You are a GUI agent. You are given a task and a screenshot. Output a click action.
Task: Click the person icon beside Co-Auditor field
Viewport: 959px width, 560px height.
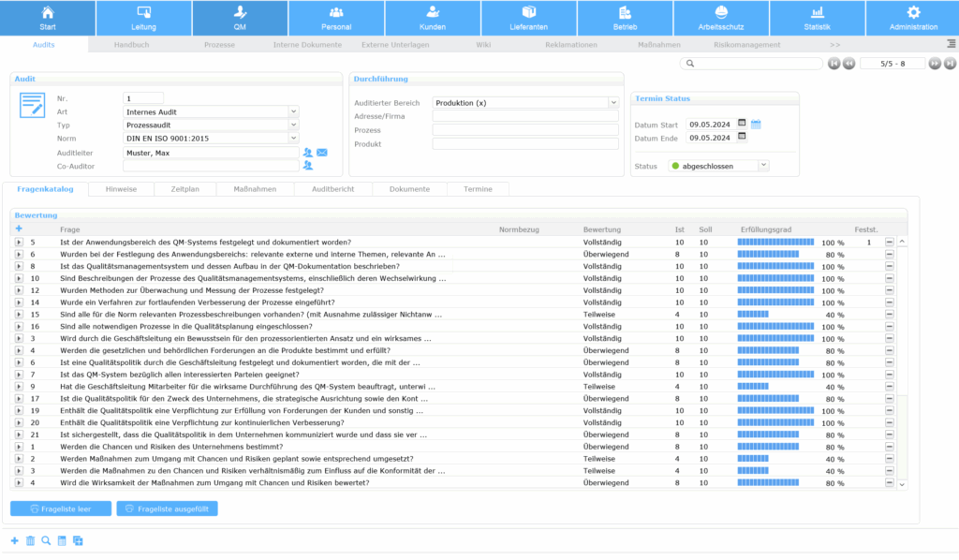point(307,166)
